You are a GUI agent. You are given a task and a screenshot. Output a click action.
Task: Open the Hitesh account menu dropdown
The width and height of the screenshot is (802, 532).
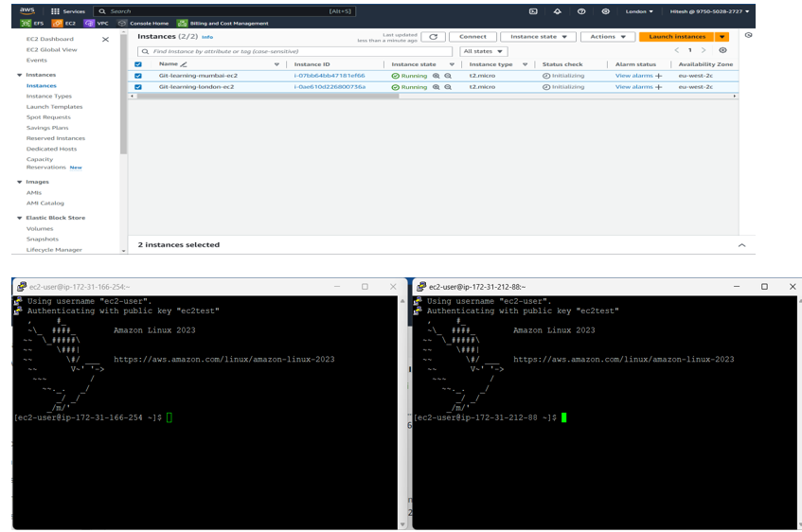point(709,11)
